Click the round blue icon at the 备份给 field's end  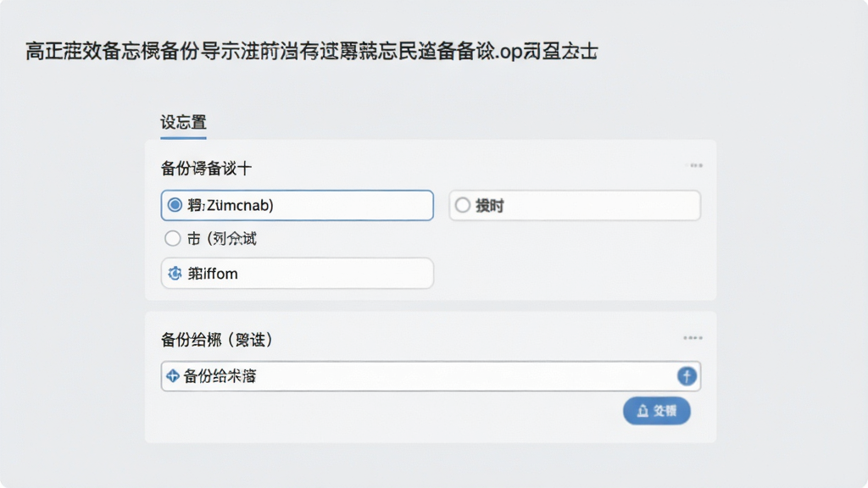(x=687, y=376)
